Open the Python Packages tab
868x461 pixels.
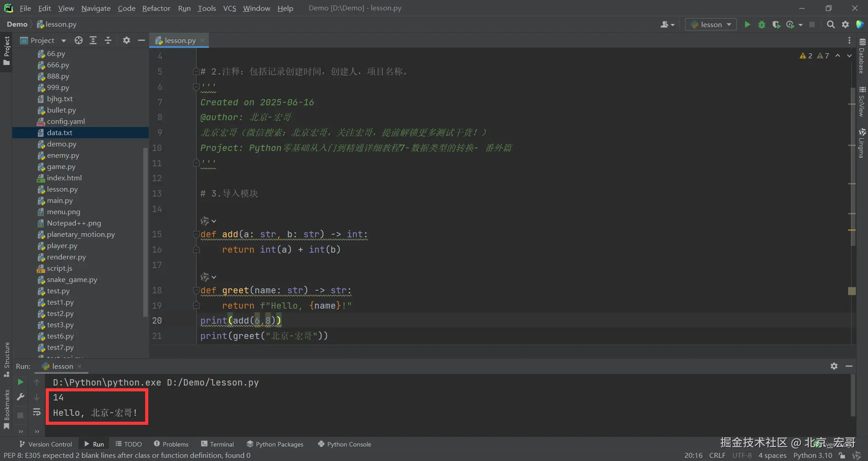[275, 444]
